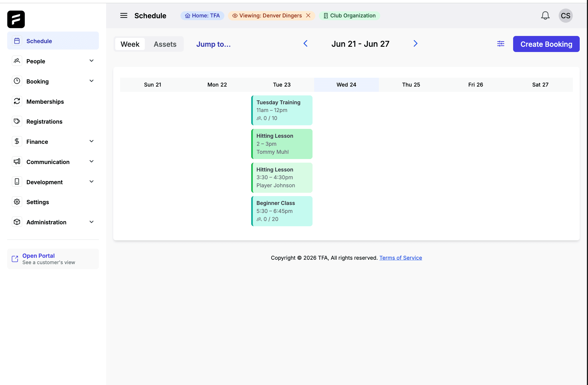Click the Home: TFA chip
Screen dimensions: 588x385
coord(202,16)
